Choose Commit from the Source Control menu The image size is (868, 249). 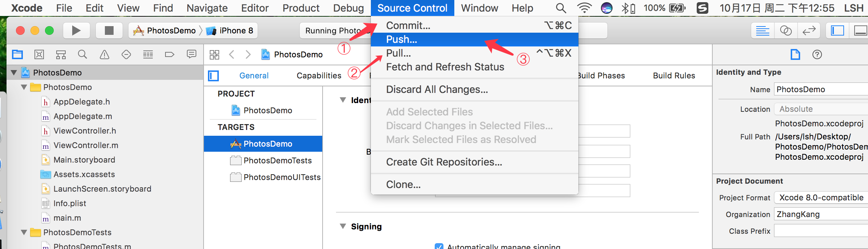[408, 25]
